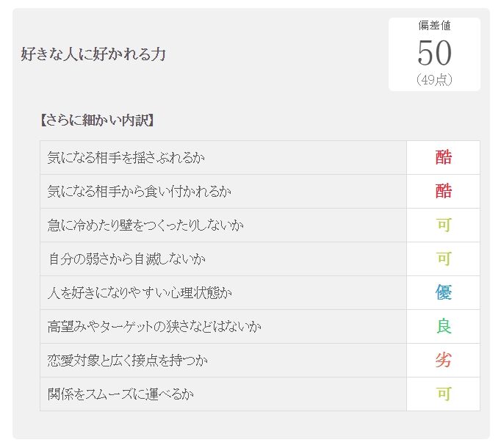The width and height of the screenshot is (501, 448).
Task: Click the 可 grade beside スムーズに運べるか row
Action: pyautogui.click(x=444, y=394)
